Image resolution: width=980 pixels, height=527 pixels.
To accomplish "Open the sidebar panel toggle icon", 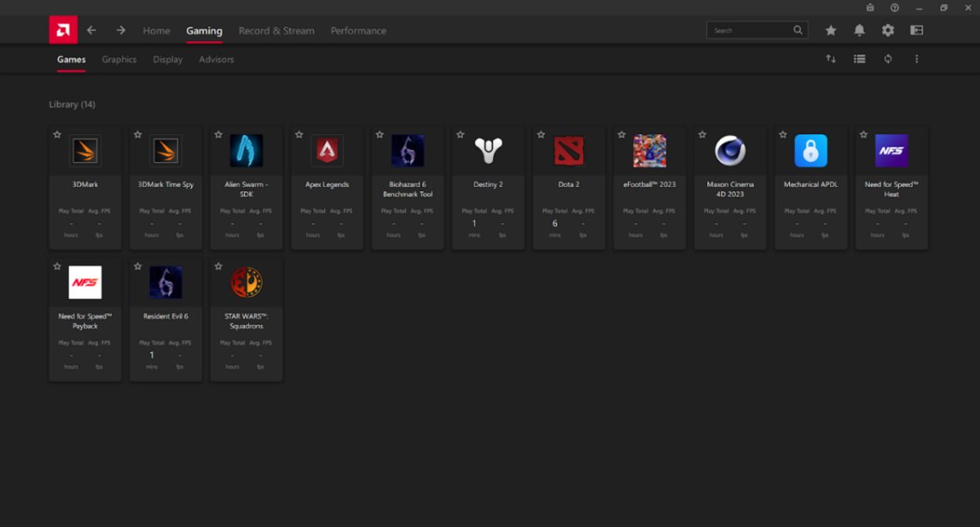I will 916,30.
